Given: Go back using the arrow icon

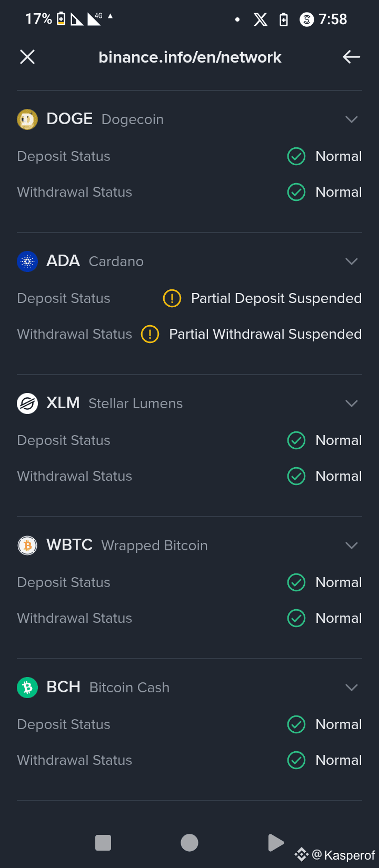Looking at the screenshot, I should coord(351,57).
